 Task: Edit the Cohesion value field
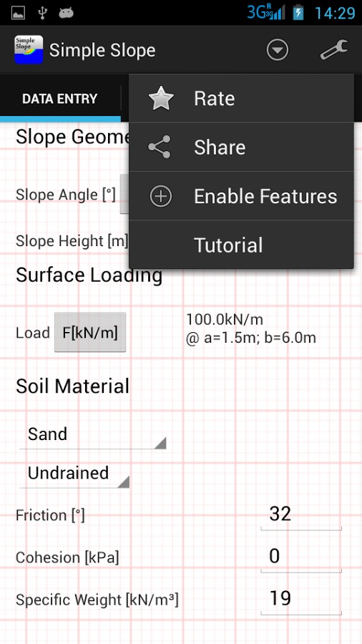pyautogui.click(x=301, y=557)
